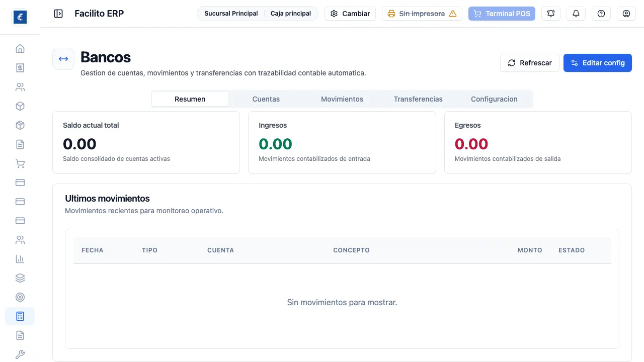This screenshot has width=644, height=362.
Task: Switch to the Resumen tab
Action: tap(190, 99)
